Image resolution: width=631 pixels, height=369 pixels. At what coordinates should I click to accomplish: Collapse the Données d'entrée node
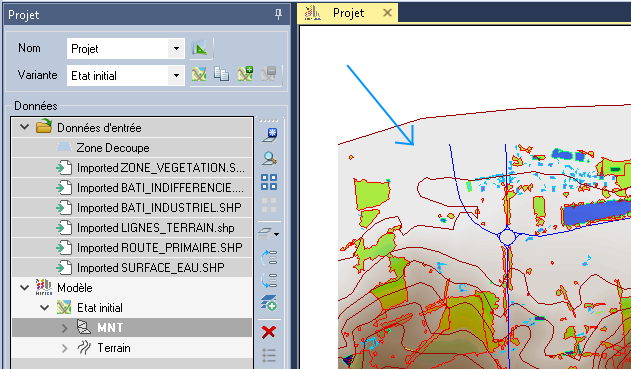(x=25, y=127)
